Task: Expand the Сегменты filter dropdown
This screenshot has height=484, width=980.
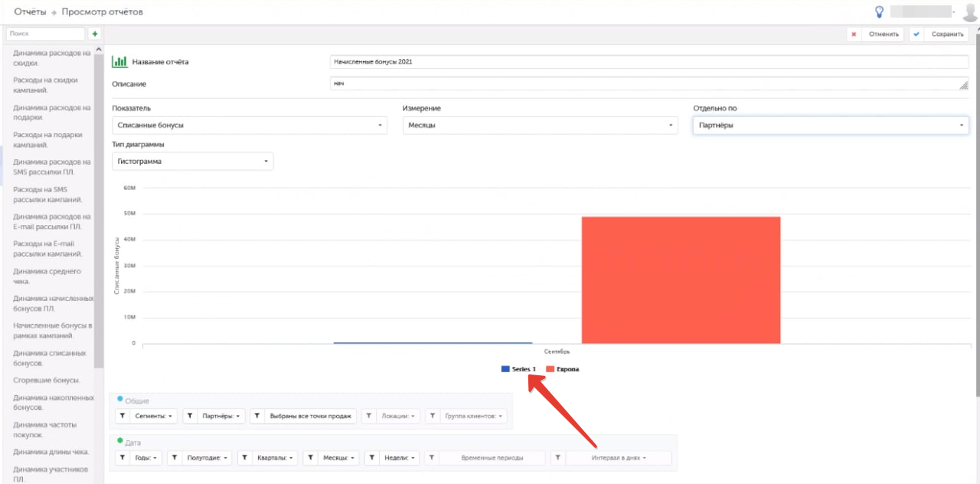Action: tap(153, 416)
